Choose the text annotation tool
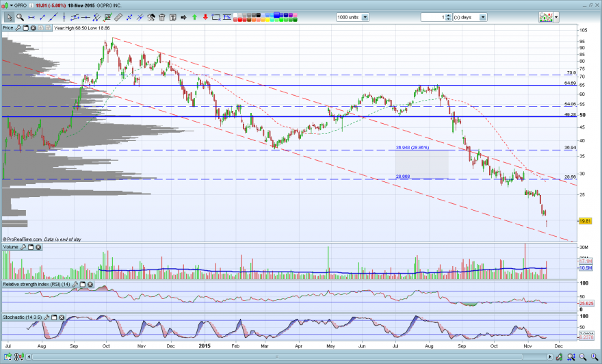Viewport: 602px width, 364px height. click(173, 17)
